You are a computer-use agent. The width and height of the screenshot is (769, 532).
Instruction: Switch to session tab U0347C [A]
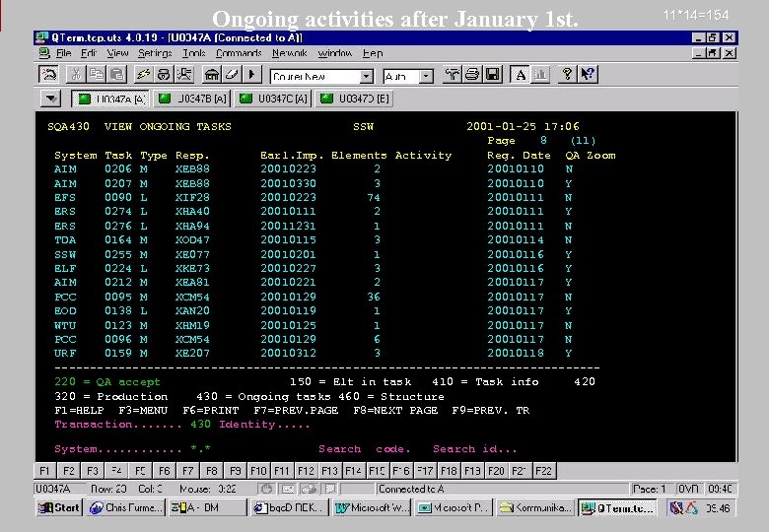point(273,99)
